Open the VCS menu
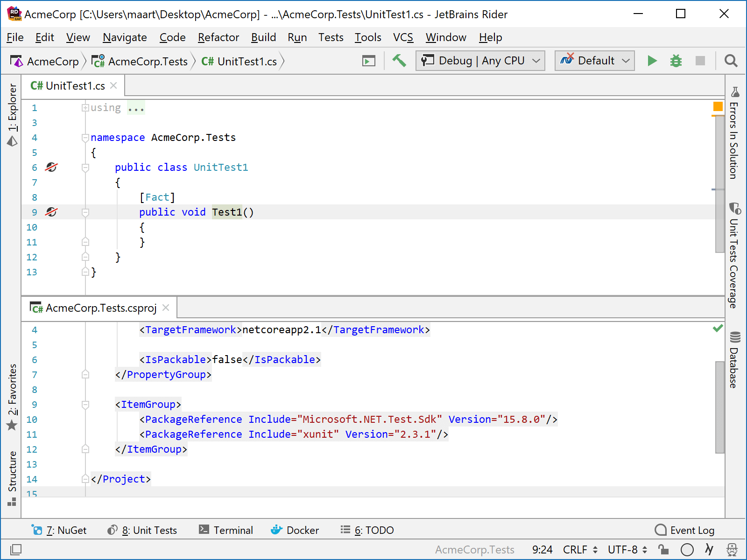The image size is (747, 560). (x=403, y=37)
